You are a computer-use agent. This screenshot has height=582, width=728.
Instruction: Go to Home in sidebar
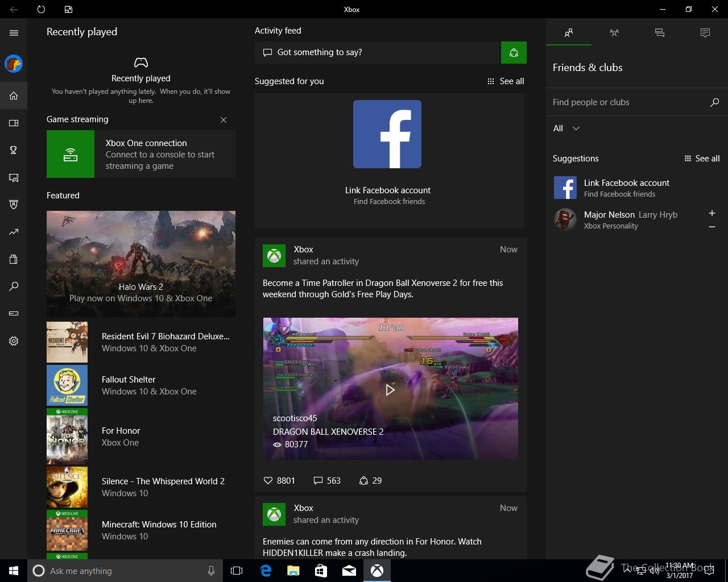click(14, 95)
